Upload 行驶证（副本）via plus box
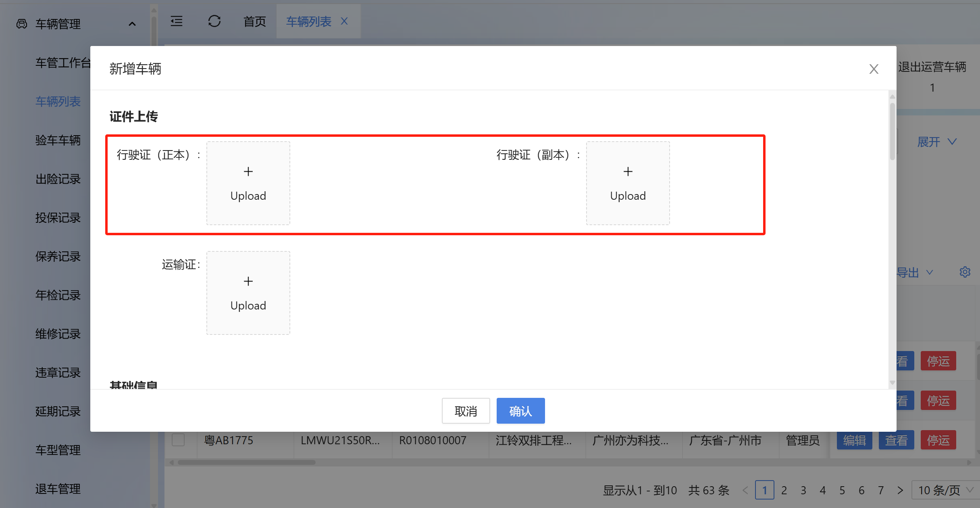This screenshot has height=508, width=980. coord(628,183)
